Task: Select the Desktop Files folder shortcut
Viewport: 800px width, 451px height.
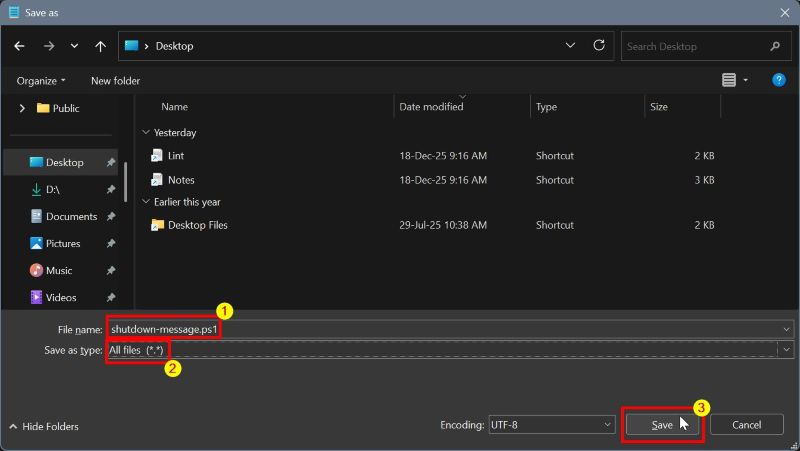Action: tap(197, 225)
